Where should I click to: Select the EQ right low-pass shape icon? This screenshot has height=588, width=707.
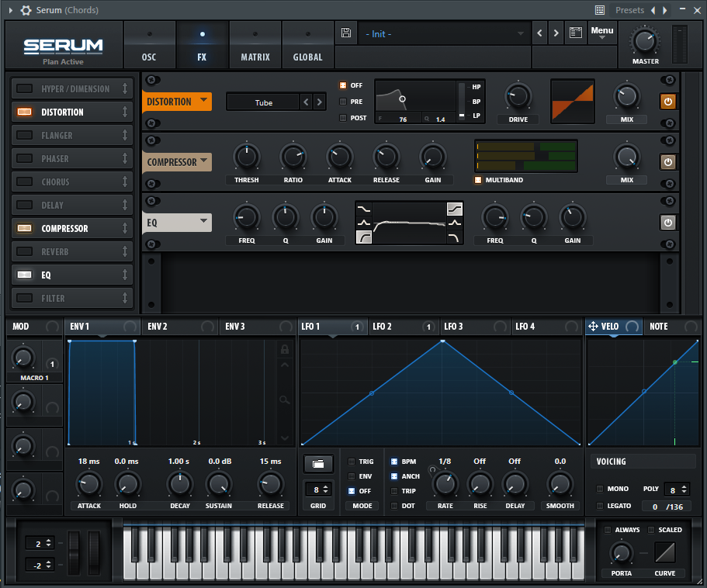[x=455, y=237]
